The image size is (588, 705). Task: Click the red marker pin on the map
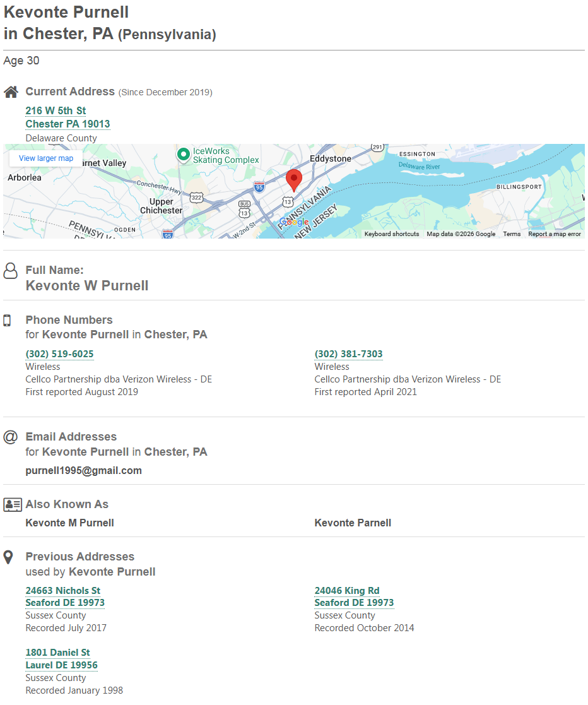coord(293,179)
